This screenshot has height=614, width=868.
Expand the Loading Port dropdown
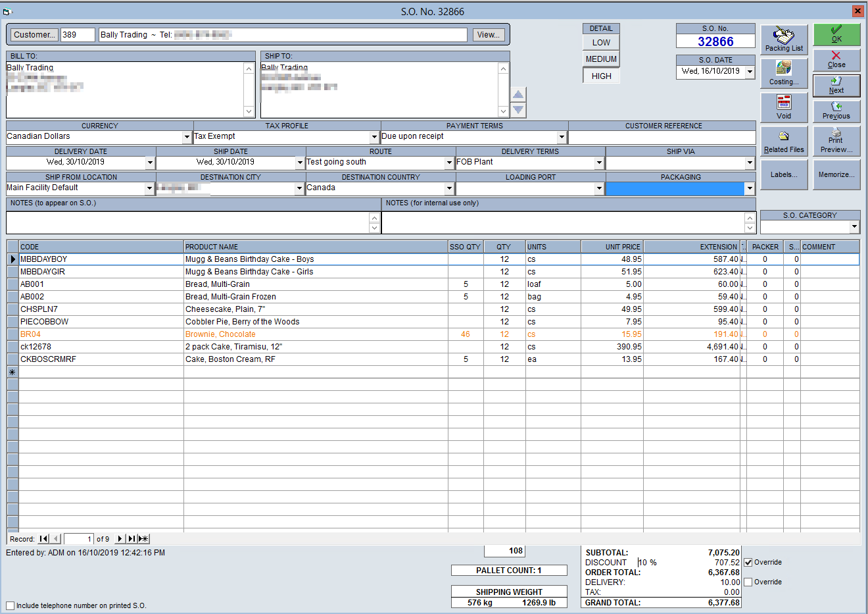[600, 189]
